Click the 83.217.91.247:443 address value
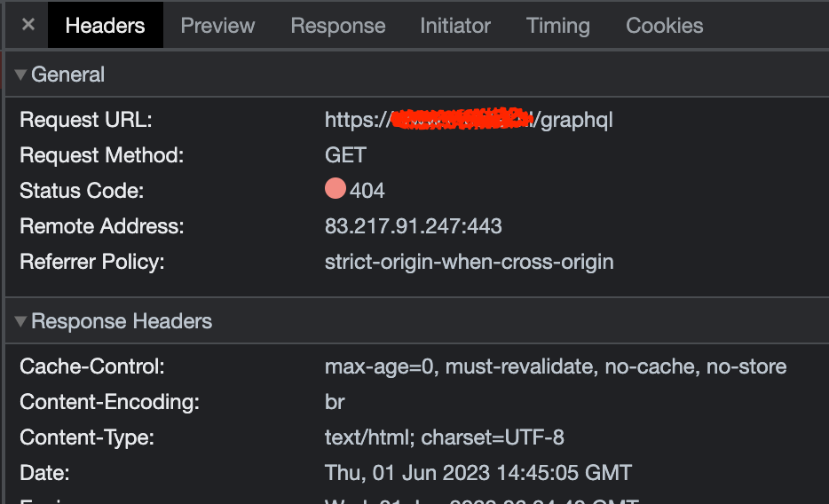Viewport: 829px width, 504px height. click(413, 226)
